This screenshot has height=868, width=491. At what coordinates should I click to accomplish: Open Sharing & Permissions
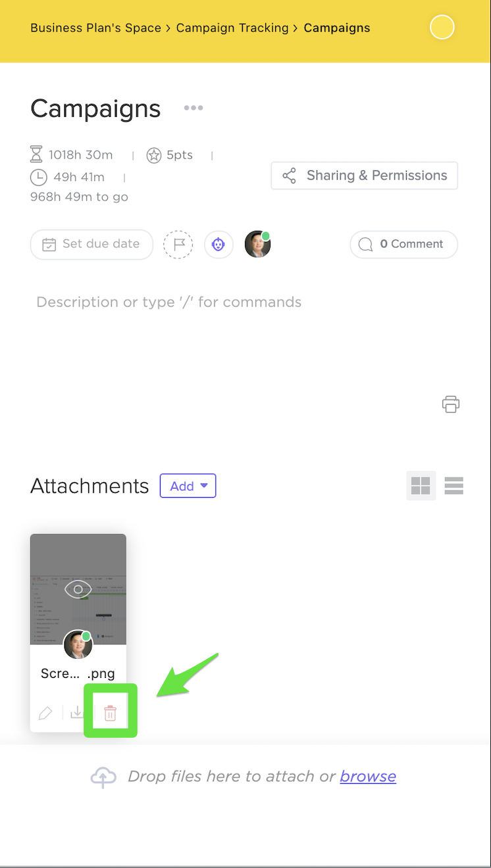[364, 176]
